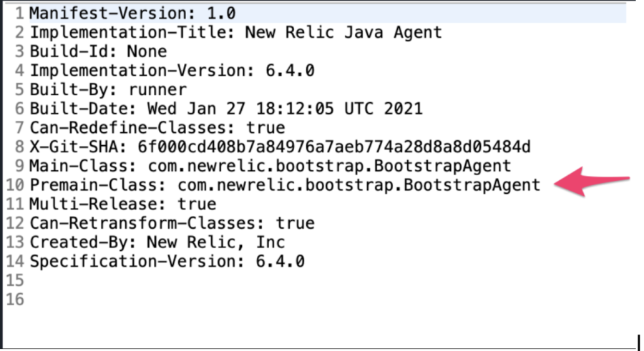Click the Specification-Version: 6.4.0 line
Screen dimensions: 644x351
pos(167,262)
